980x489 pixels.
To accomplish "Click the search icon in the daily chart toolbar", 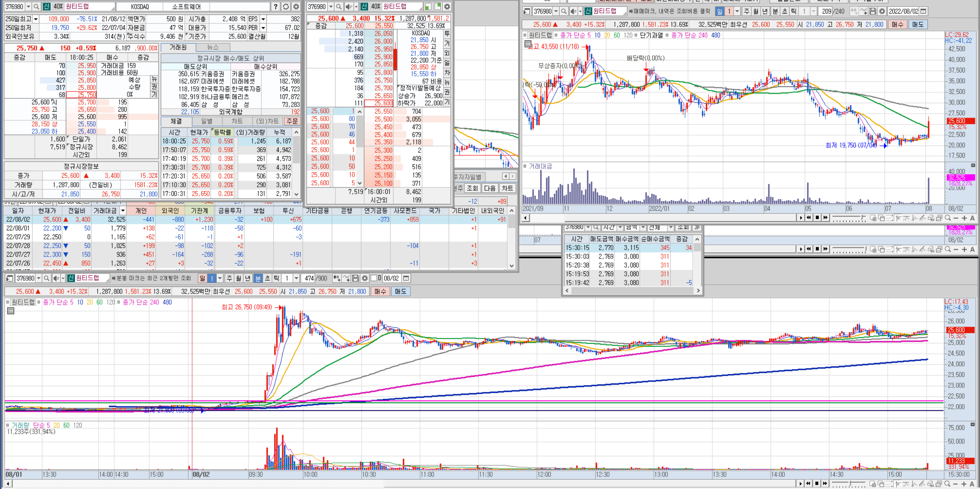I will tap(564, 11).
